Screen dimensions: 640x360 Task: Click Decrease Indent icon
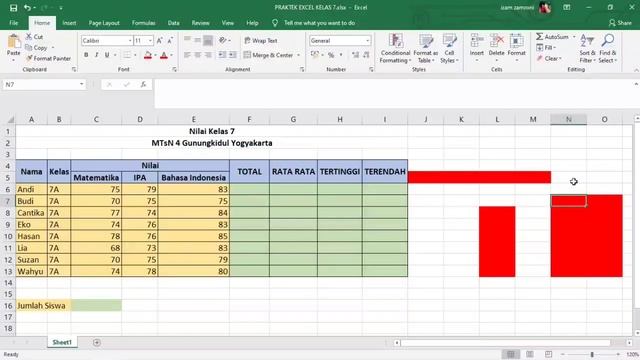(222, 55)
